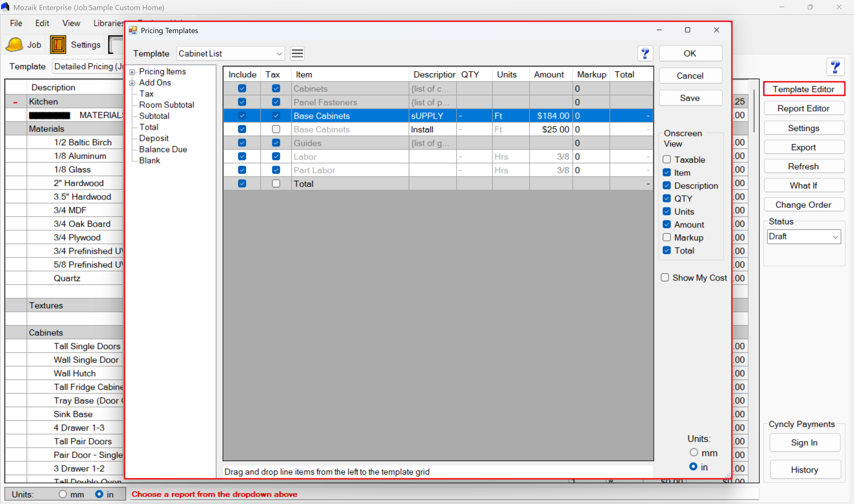The height and width of the screenshot is (504, 854).
Task: Click the Mozaik app icon in title bar
Action: tap(5, 7)
